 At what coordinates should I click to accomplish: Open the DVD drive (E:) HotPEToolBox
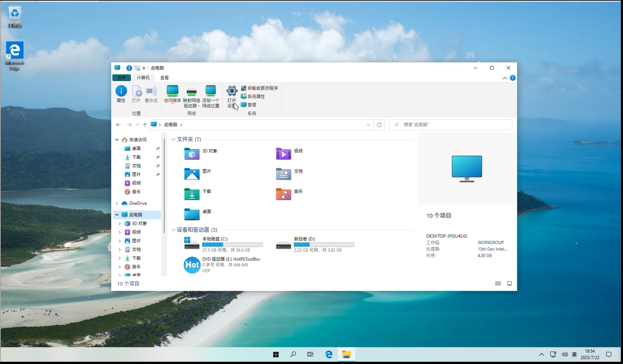(x=192, y=265)
